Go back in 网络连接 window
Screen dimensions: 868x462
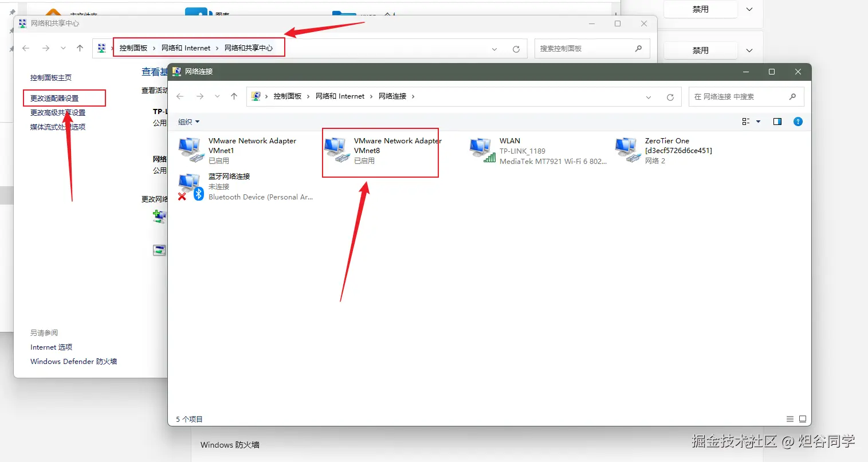(x=180, y=96)
